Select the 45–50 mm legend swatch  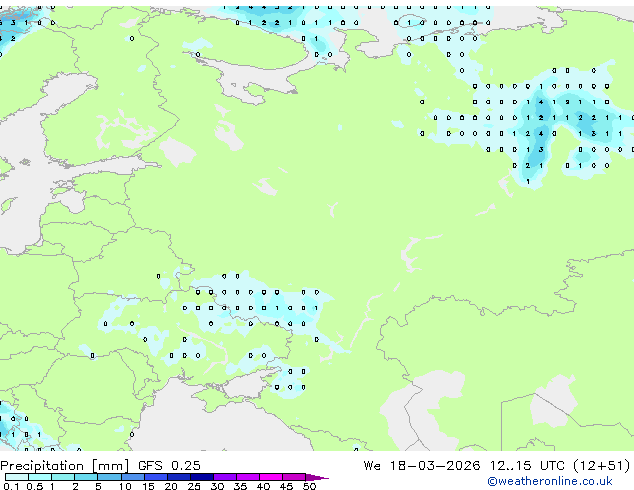click(x=294, y=477)
